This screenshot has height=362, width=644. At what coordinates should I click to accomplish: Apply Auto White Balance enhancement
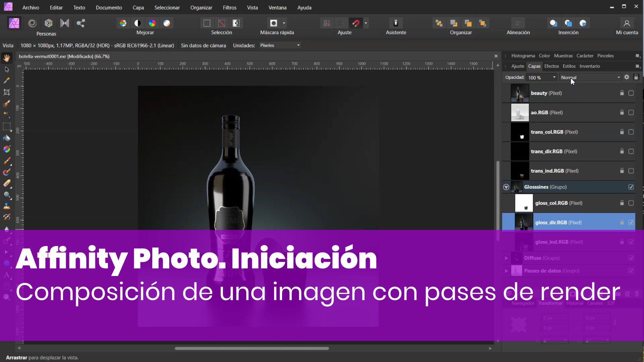click(x=167, y=23)
